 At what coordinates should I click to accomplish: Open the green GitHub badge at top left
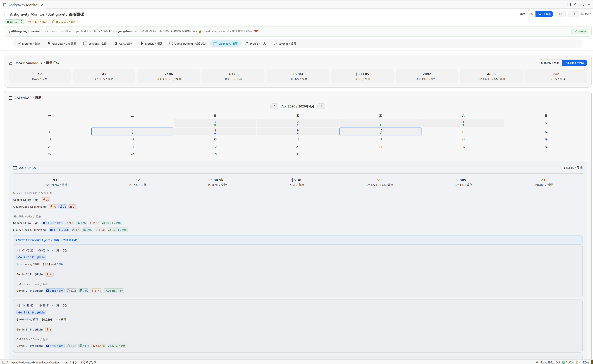pos(14,22)
